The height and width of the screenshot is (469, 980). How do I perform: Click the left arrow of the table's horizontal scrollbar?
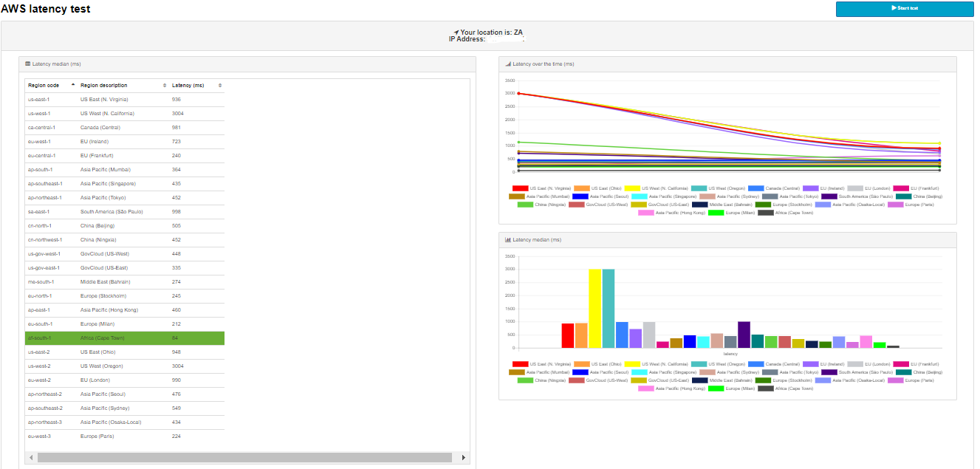31,458
